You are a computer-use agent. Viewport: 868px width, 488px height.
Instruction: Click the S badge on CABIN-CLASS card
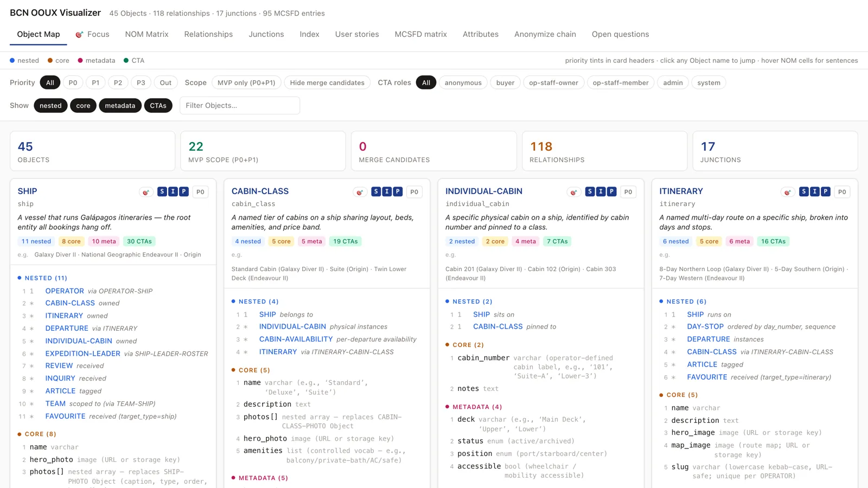pyautogui.click(x=376, y=191)
